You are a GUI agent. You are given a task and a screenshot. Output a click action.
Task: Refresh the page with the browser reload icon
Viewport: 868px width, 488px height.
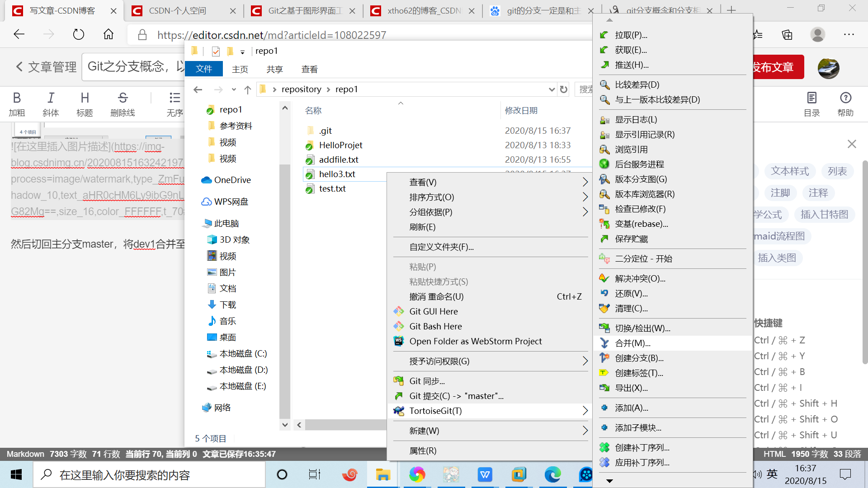click(x=78, y=34)
